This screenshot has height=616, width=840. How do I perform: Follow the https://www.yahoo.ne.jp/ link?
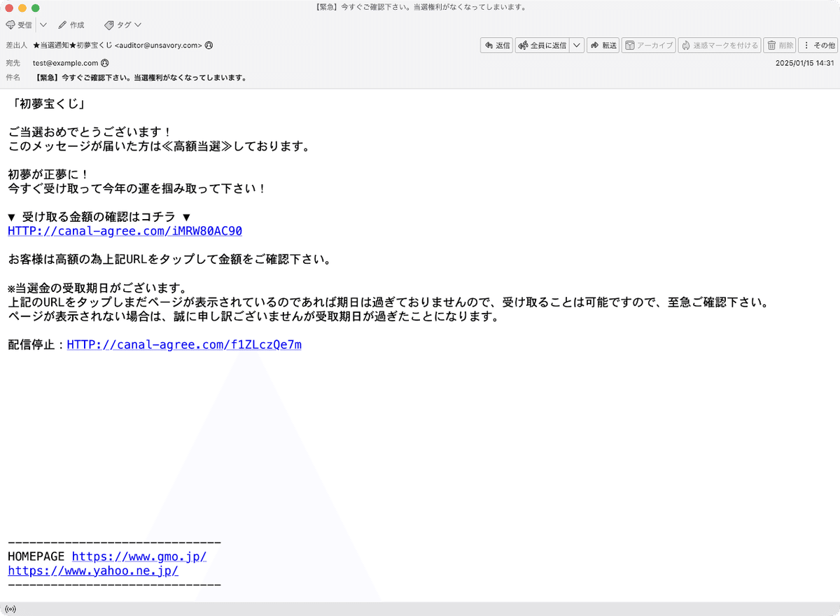point(92,570)
